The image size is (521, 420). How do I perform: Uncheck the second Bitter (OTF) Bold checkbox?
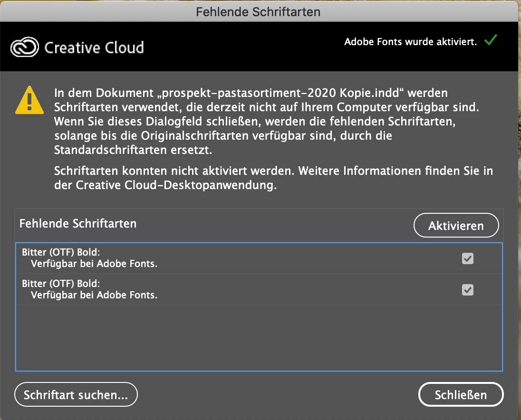coord(467,290)
